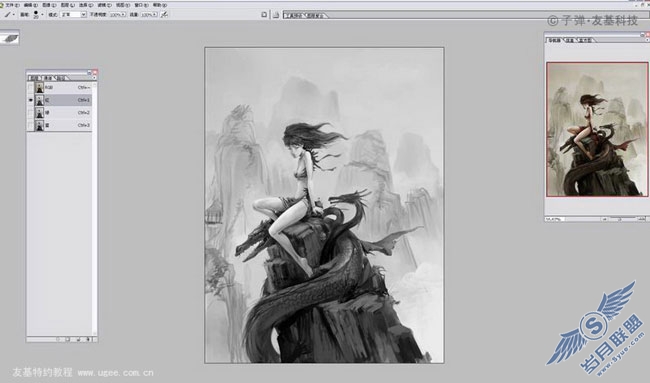Open the Channels panel flyout menu arrow
Image resolution: width=650 pixels, height=383 pixels.
95,78
